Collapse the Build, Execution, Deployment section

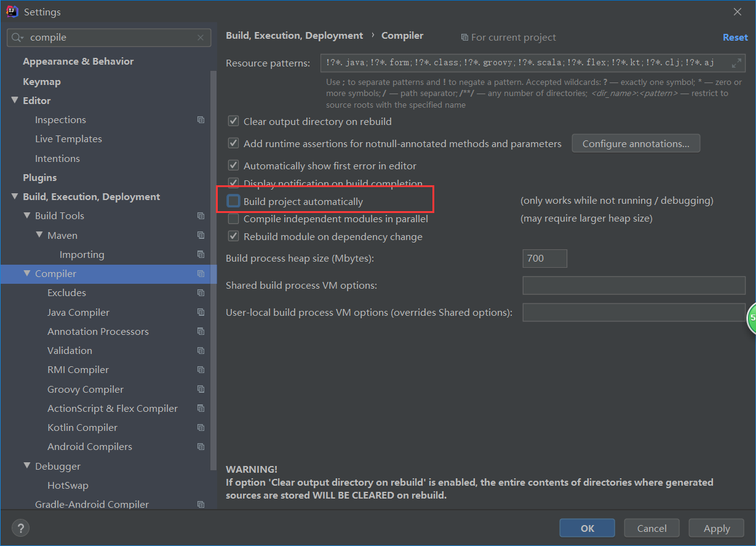tap(15, 197)
